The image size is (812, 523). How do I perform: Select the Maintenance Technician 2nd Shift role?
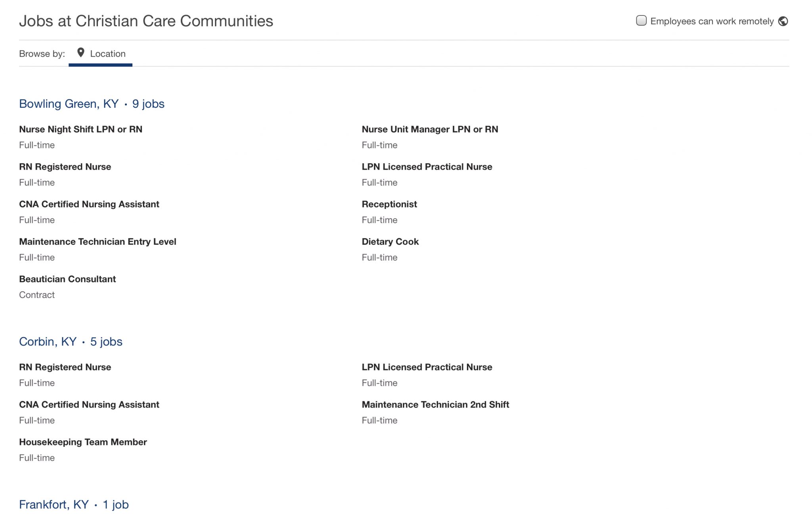[435, 404]
